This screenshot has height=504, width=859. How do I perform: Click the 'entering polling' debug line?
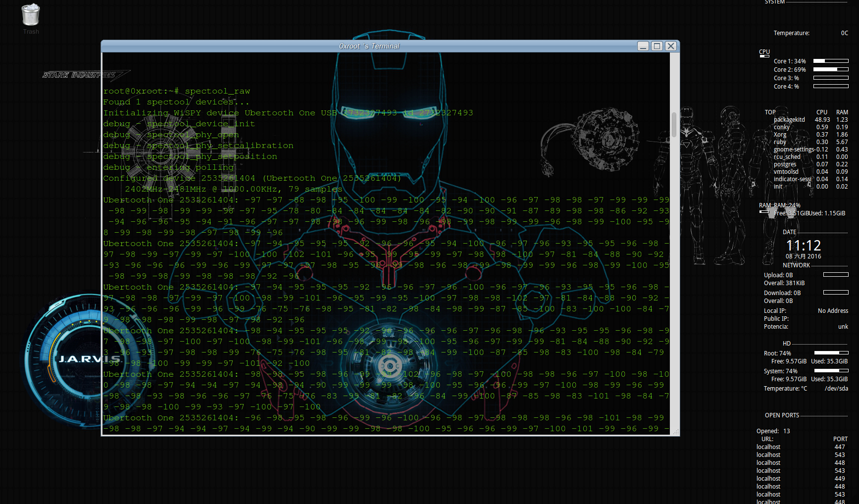point(168,167)
